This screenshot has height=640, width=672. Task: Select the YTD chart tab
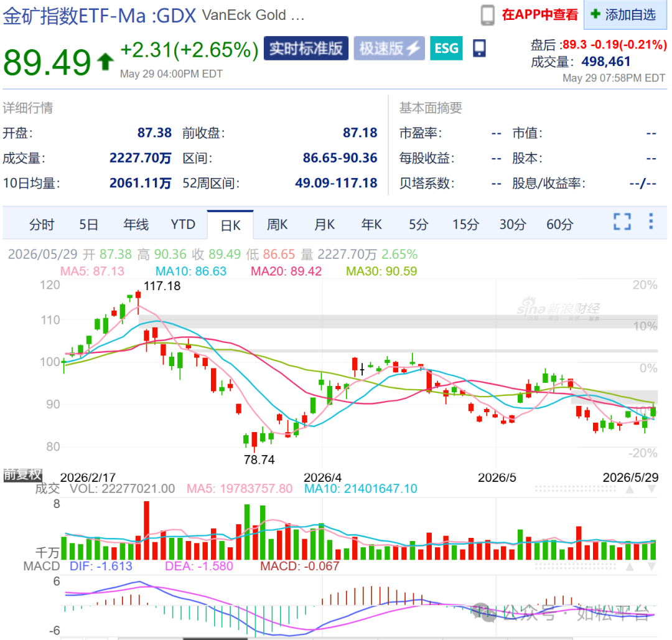pyautogui.click(x=183, y=224)
